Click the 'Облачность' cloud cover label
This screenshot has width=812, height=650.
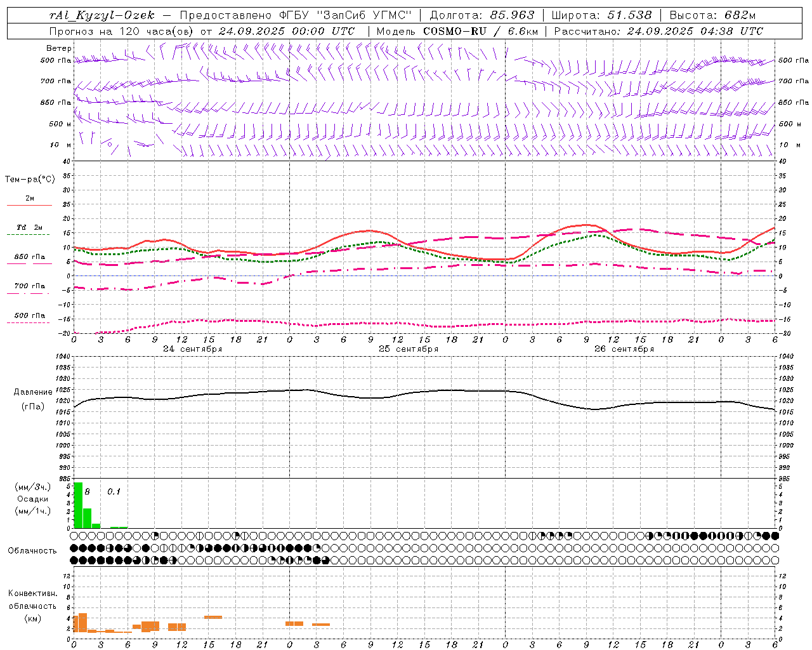point(32,551)
